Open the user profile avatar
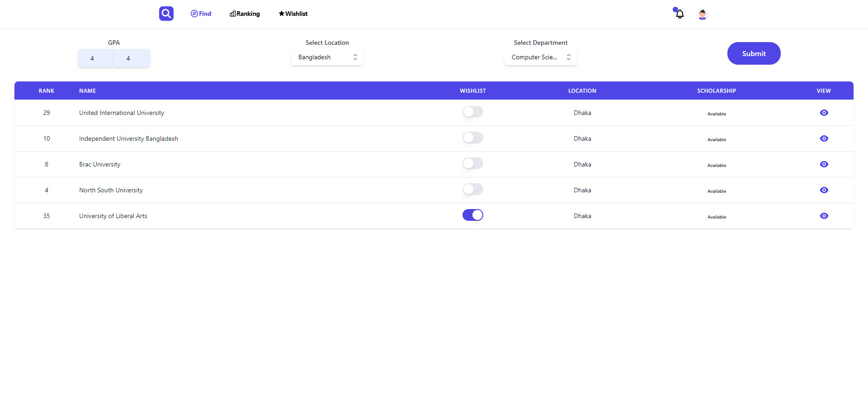The width and height of the screenshot is (868, 419). click(702, 14)
